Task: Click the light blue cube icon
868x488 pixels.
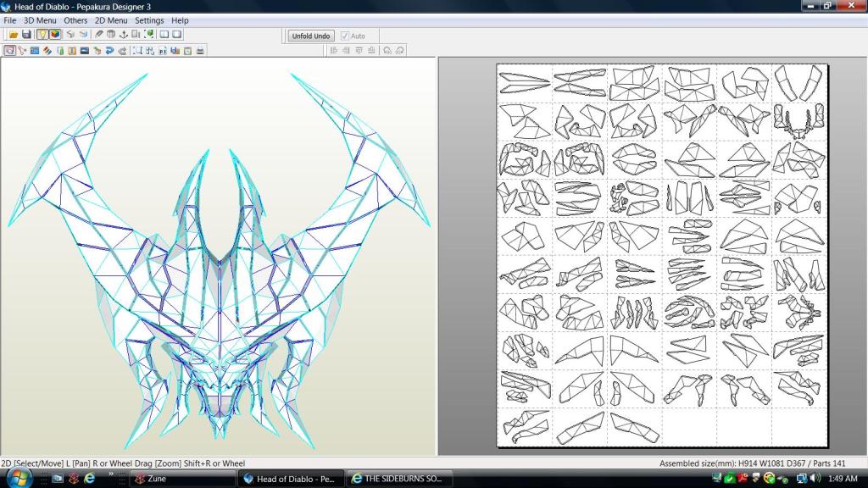Action: [x=83, y=34]
